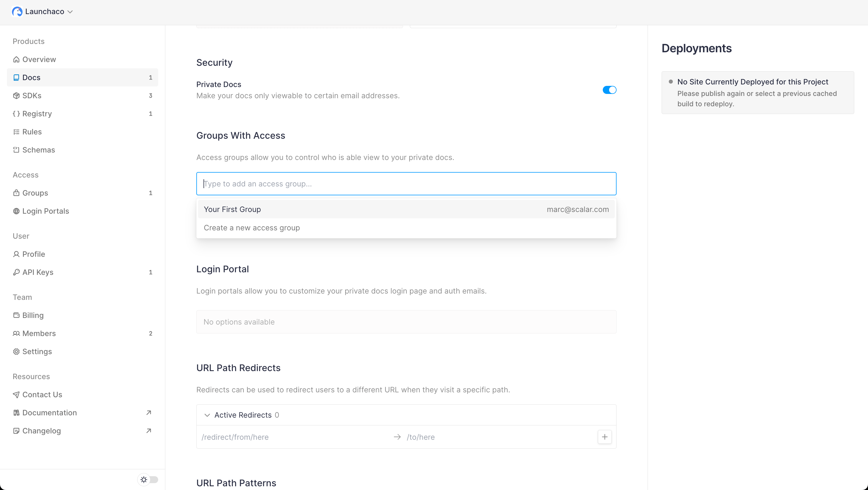Click the plus icon to add redirect
Image resolution: width=868 pixels, height=490 pixels.
click(605, 437)
